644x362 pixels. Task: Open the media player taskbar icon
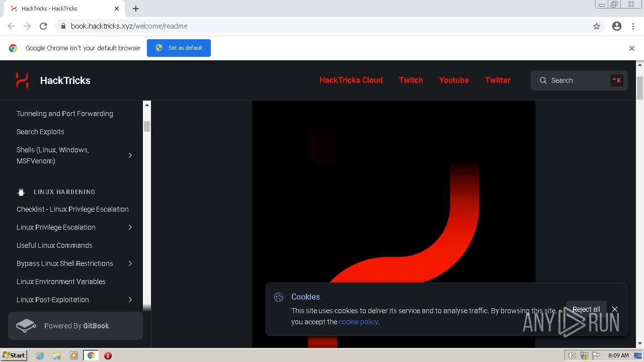point(74,355)
